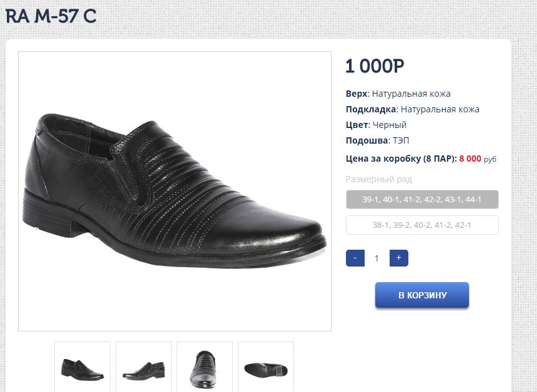Select size row starting with 39-1
The width and height of the screenshot is (537, 392).
(422, 199)
